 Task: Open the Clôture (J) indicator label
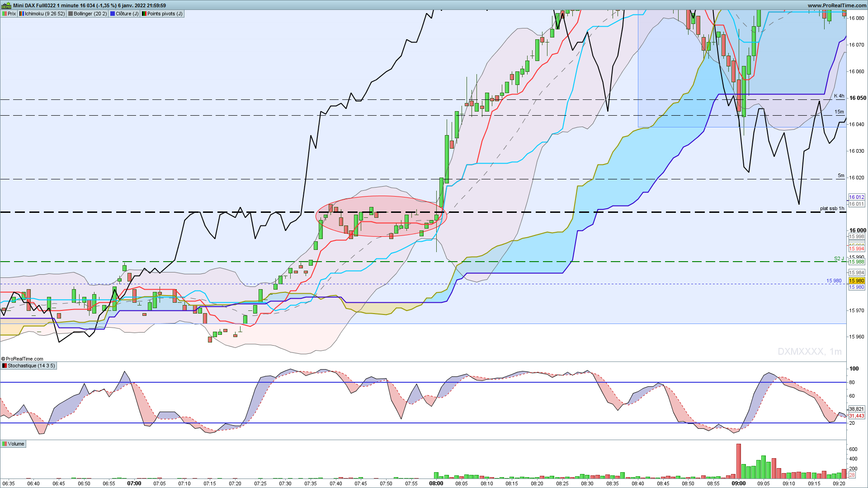tap(125, 14)
